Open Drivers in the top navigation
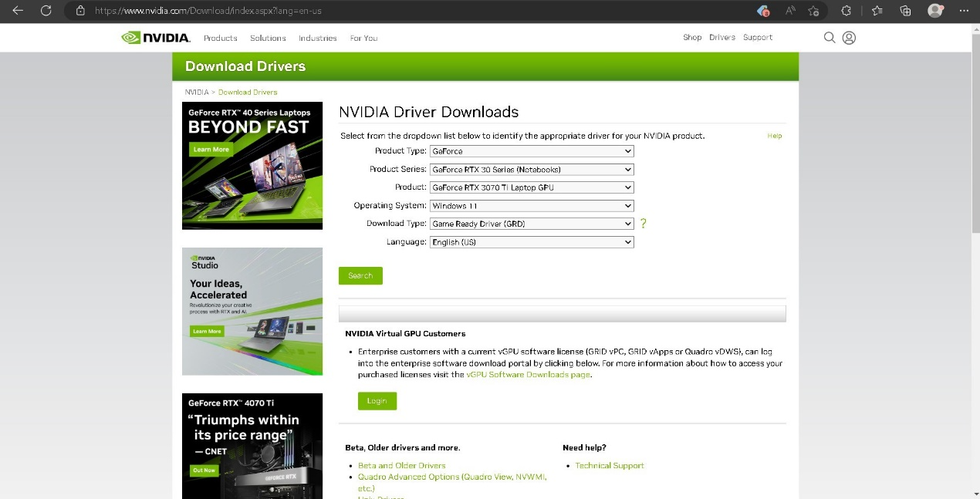980x499 pixels. pyautogui.click(x=722, y=37)
